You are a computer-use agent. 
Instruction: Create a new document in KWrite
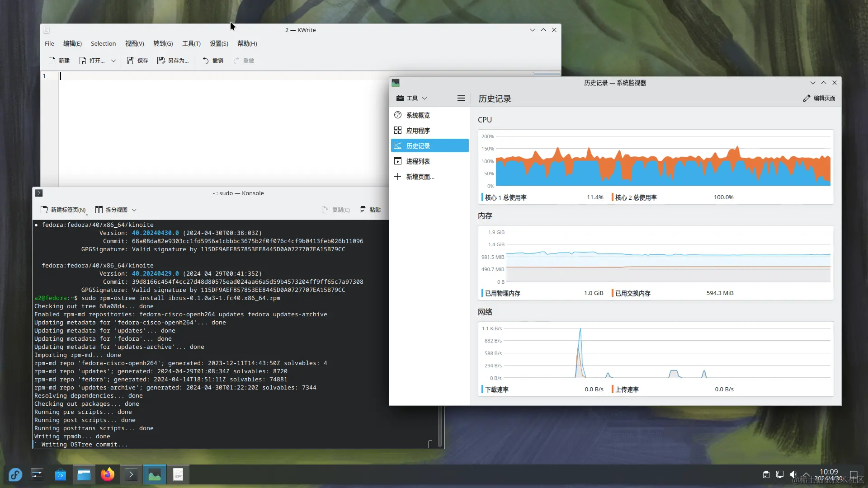tap(59, 61)
